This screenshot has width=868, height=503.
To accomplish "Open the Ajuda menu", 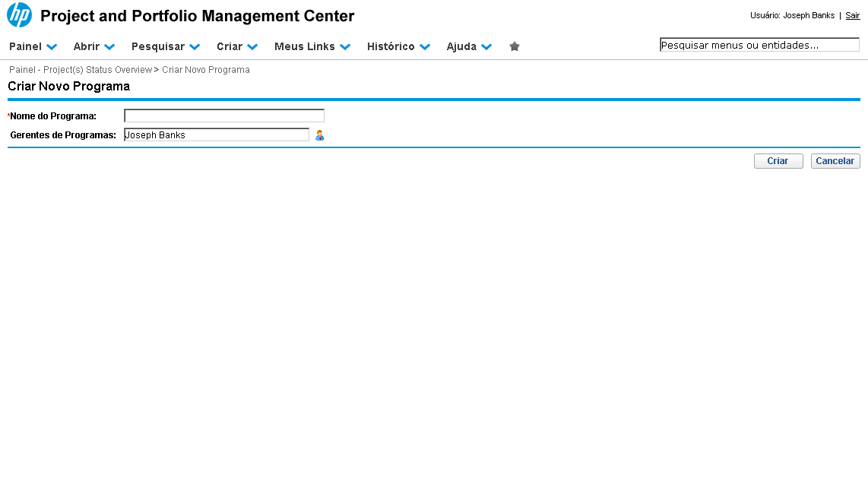I will (468, 46).
